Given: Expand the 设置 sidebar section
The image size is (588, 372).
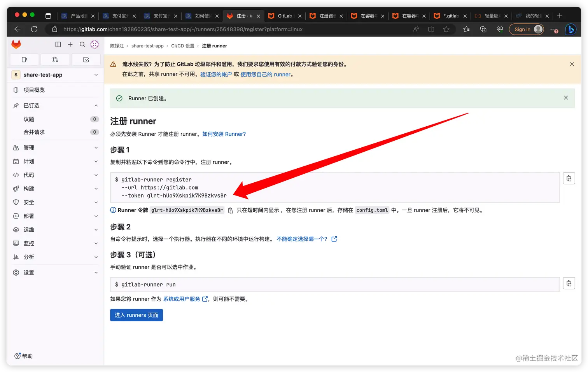Looking at the screenshot, I should pyautogui.click(x=55, y=272).
